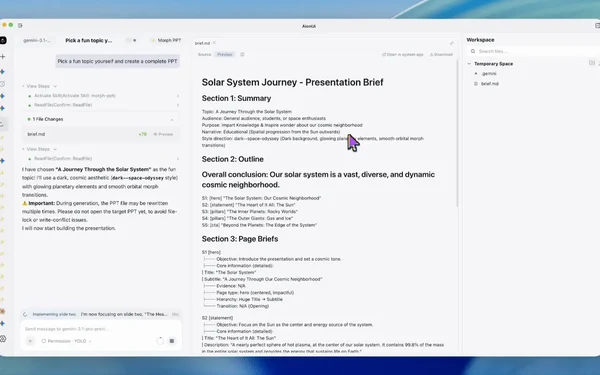Click the stop generation square button
The width and height of the screenshot is (600, 375).
172,341
